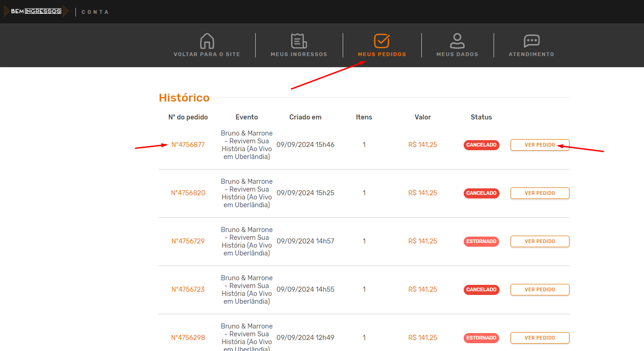This screenshot has width=644, height=351.
Task: Click the date 09/09/2024 14h55
Action: tap(305, 289)
